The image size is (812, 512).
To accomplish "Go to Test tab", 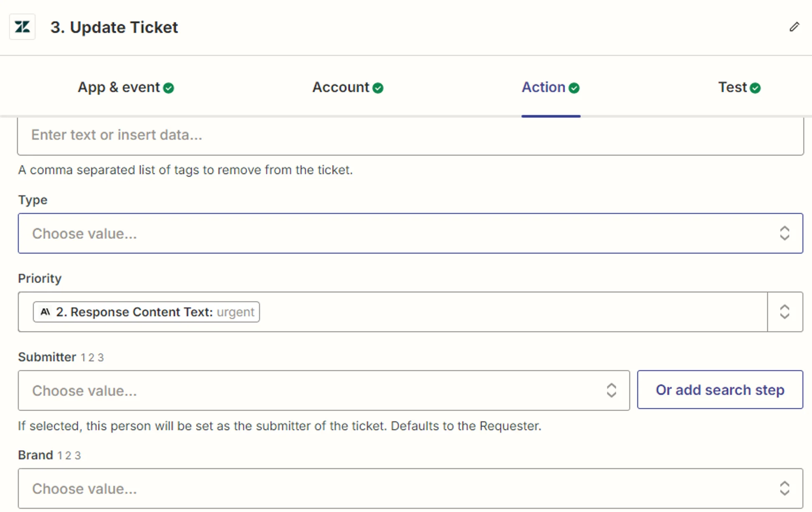I will 732,87.
